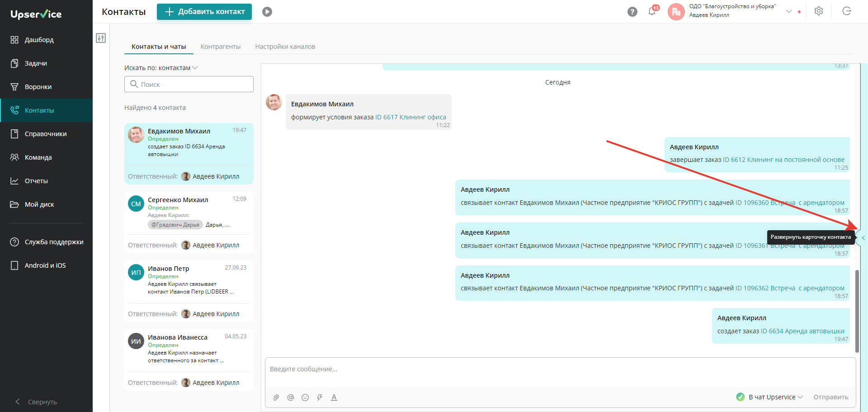Open Команда team icon
Image resolution: width=868 pixels, height=412 pixels.
coord(14,157)
